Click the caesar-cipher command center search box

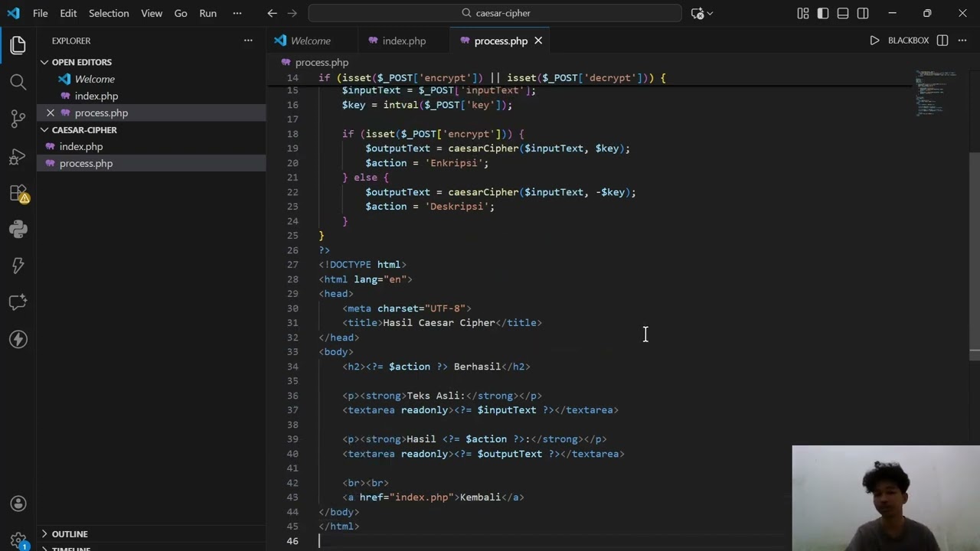(495, 13)
